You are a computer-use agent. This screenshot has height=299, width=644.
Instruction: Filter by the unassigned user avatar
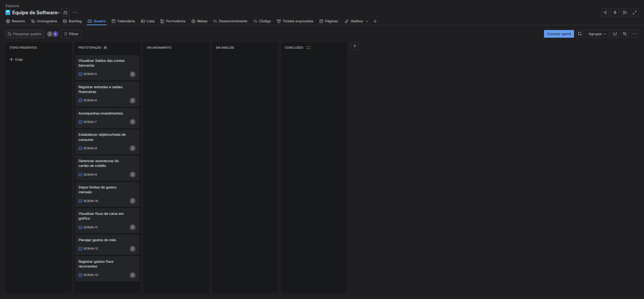(x=50, y=34)
